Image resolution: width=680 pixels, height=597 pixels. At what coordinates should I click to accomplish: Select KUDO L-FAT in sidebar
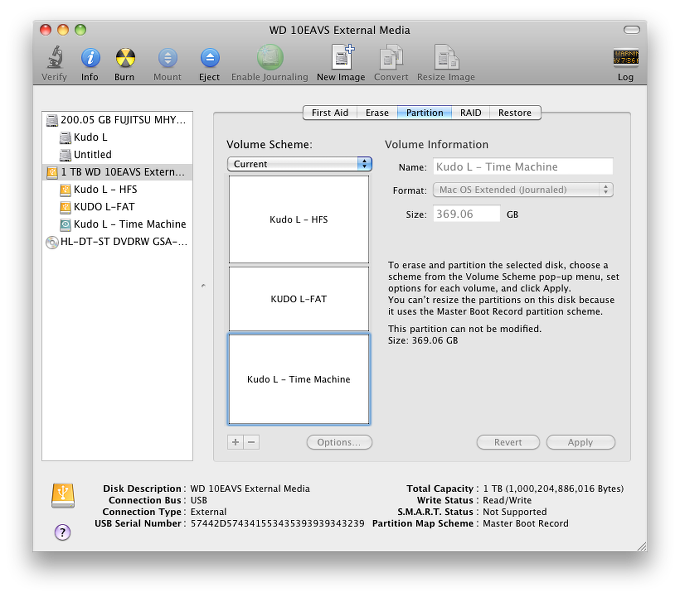(x=117, y=207)
